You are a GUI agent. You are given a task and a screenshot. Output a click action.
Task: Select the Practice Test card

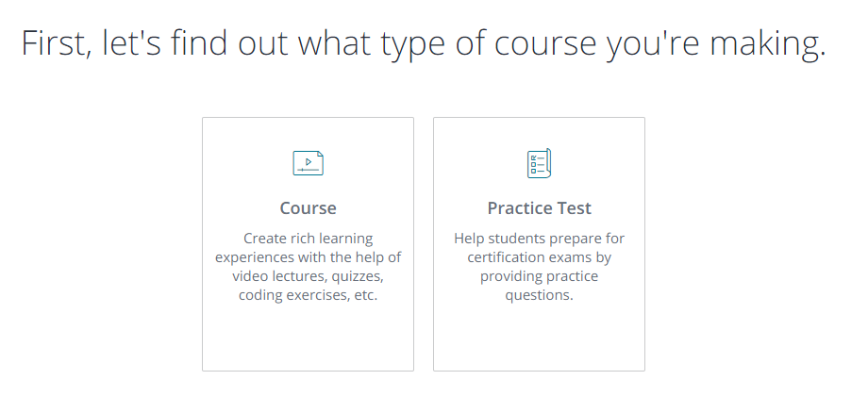(539, 243)
